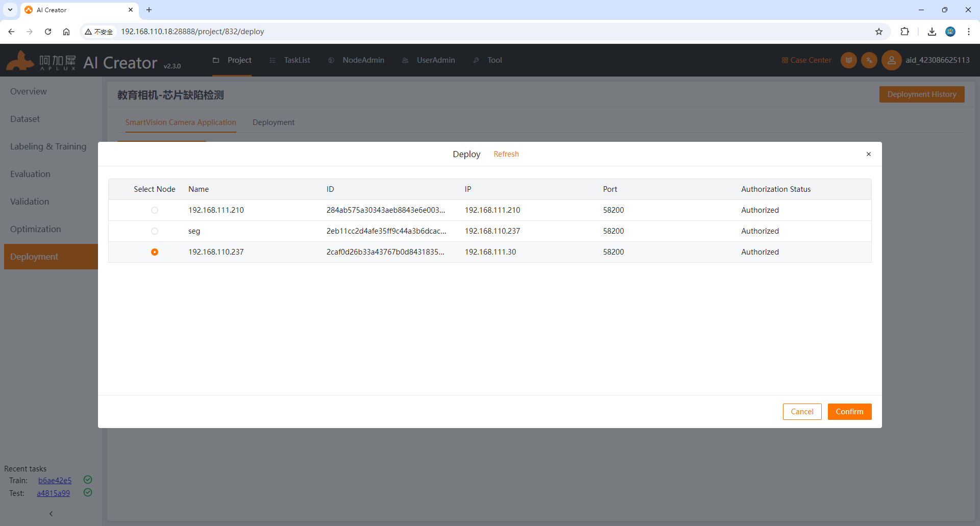Click the browser back arrow
This screenshot has width=980, height=526.
click(x=11, y=32)
